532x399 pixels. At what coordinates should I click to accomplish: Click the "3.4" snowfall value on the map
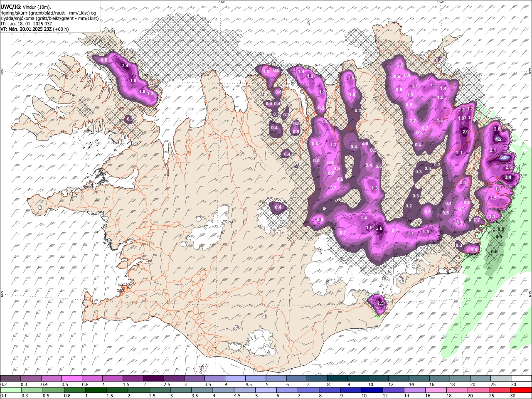coord(508,177)
